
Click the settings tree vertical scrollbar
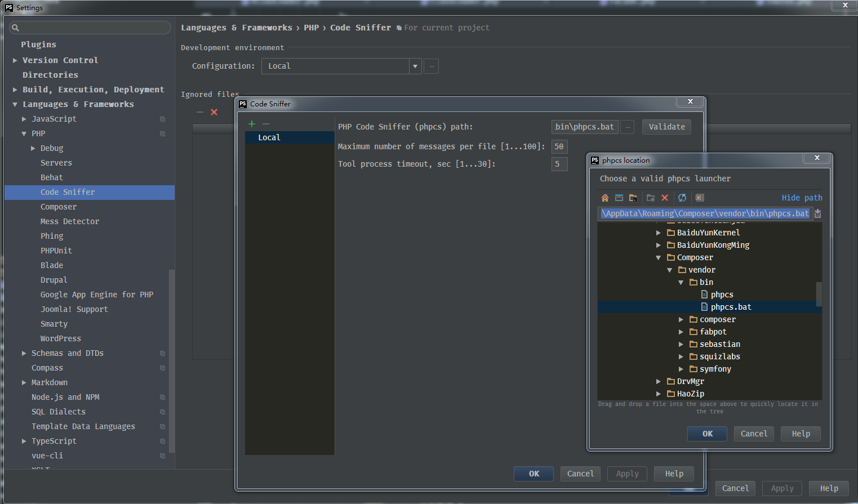(x=172, y=360)
